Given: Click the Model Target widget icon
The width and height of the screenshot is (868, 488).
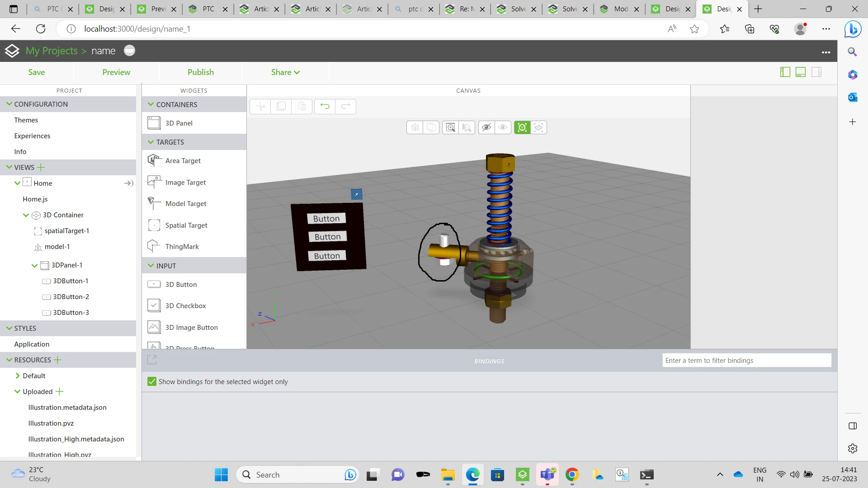Looking at the screenshot, I should (x=154, y=203).
